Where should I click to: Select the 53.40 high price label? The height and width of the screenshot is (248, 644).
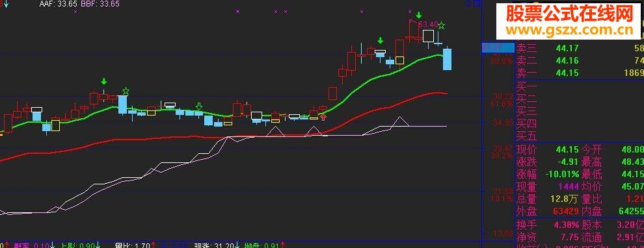[x=428, y=25]
